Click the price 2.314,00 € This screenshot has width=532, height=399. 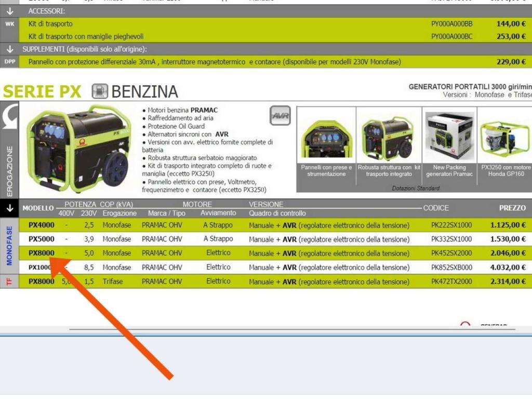click(508, 282)
